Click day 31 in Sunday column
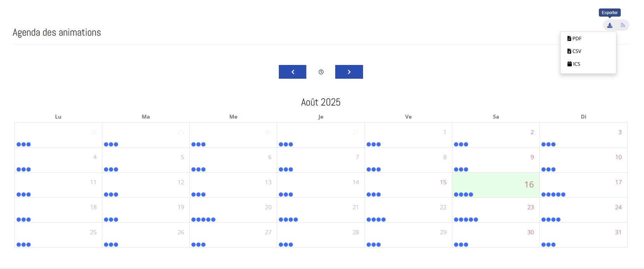Screen dimensions: 644x269 point(618,232)
